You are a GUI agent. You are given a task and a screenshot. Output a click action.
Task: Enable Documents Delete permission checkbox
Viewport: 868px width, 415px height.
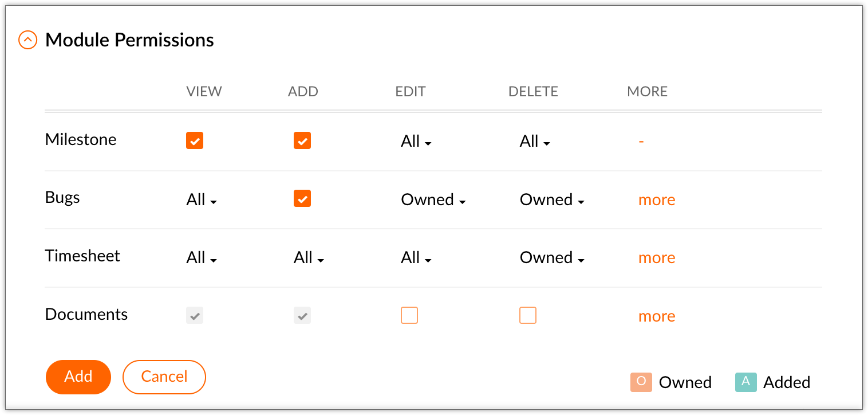[x=528, y=315]
